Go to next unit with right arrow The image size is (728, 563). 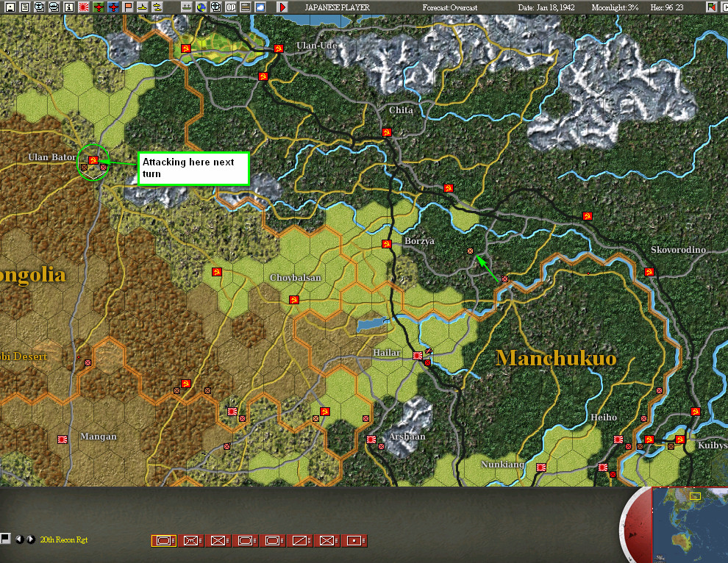tap(31, 539)
